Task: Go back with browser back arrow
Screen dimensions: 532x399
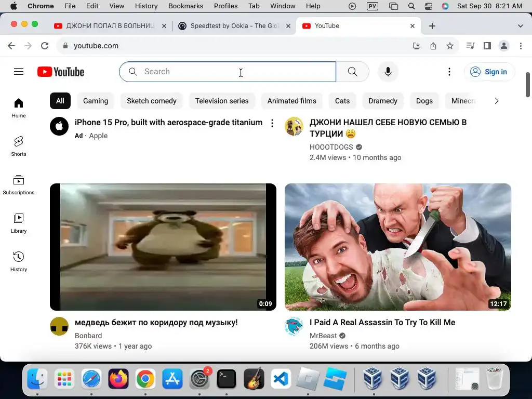Action: [x=11, y=46]
